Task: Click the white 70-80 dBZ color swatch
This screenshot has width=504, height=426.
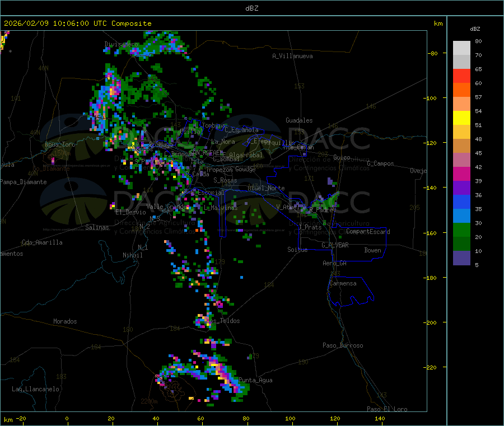Action: 461,48
